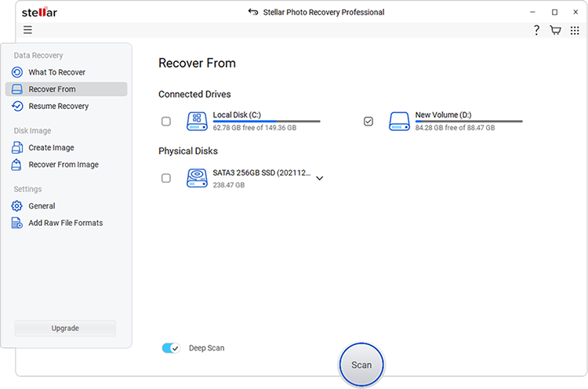
Task: Open the shopping cart icon
Action: tap(555, 30)
